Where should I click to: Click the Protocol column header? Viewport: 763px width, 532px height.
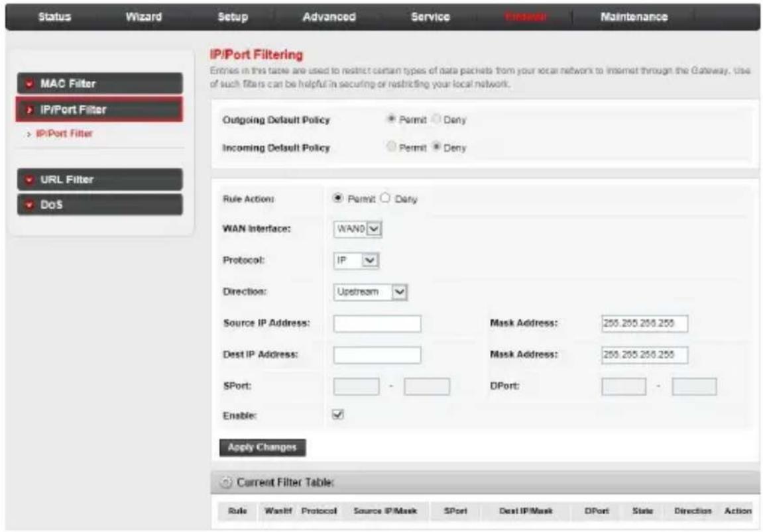pos(320,511)
